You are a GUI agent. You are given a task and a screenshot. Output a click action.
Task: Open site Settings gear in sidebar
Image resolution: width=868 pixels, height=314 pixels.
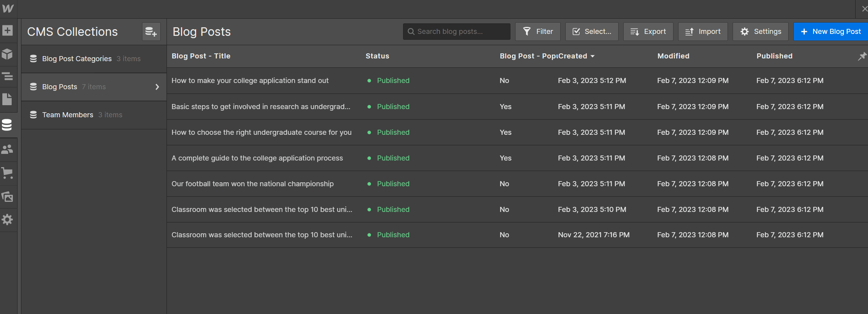tap(7, 220)
